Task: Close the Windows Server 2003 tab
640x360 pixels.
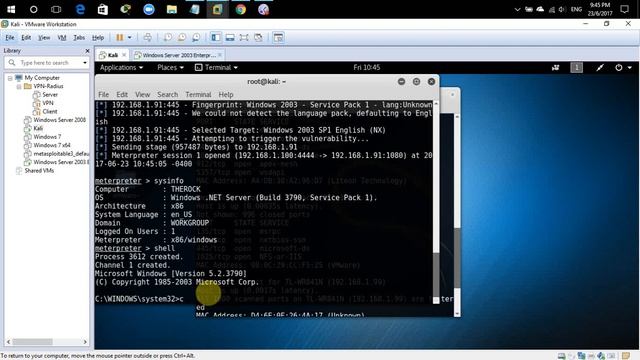Action: [x=220, y=55]
